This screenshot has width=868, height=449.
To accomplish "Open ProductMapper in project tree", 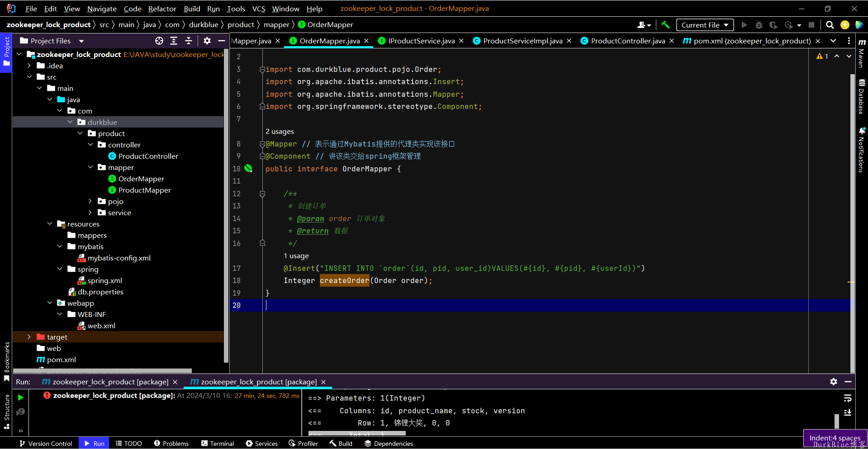I will coord(144,190).
